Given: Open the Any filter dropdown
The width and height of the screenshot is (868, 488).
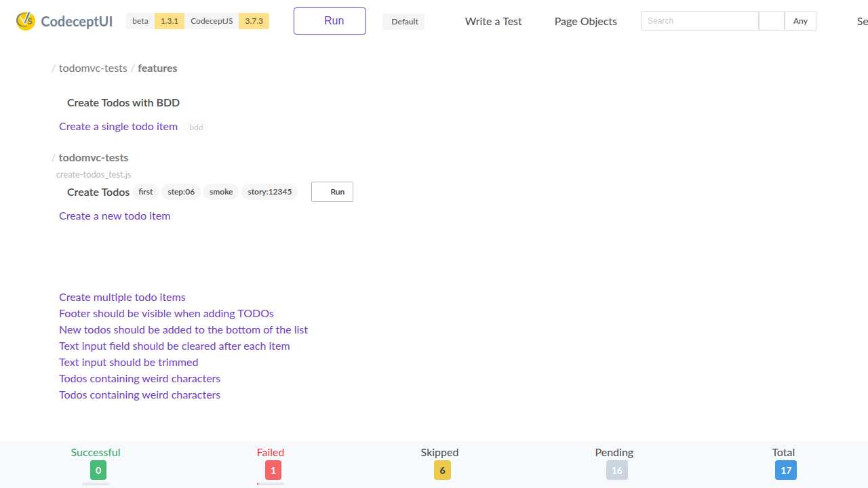Looking at the screenshot, I should point(800,21).
